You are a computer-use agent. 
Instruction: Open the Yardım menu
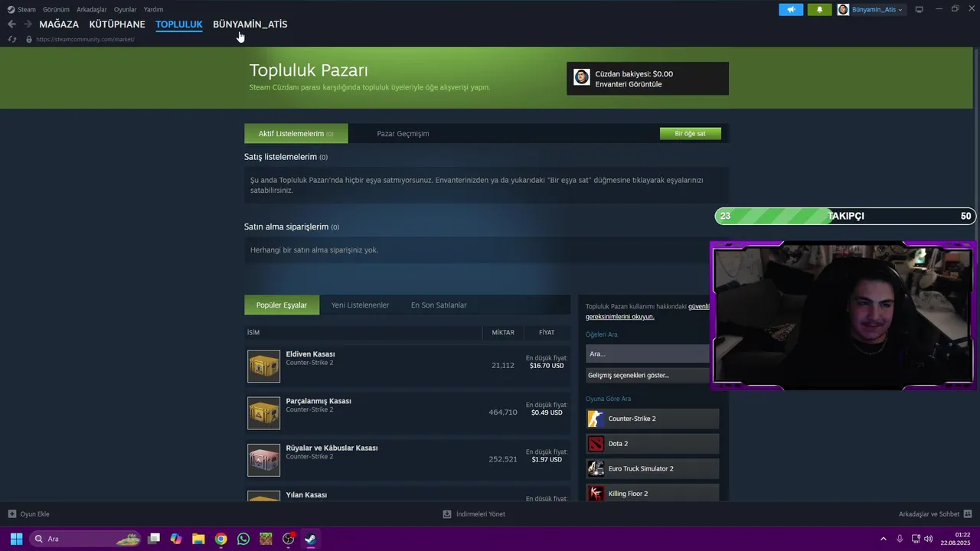tap(153, 9)
